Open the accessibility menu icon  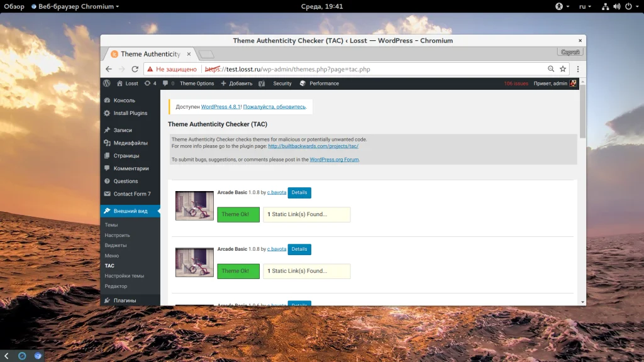pyautogui.click(x=562, y=6)
